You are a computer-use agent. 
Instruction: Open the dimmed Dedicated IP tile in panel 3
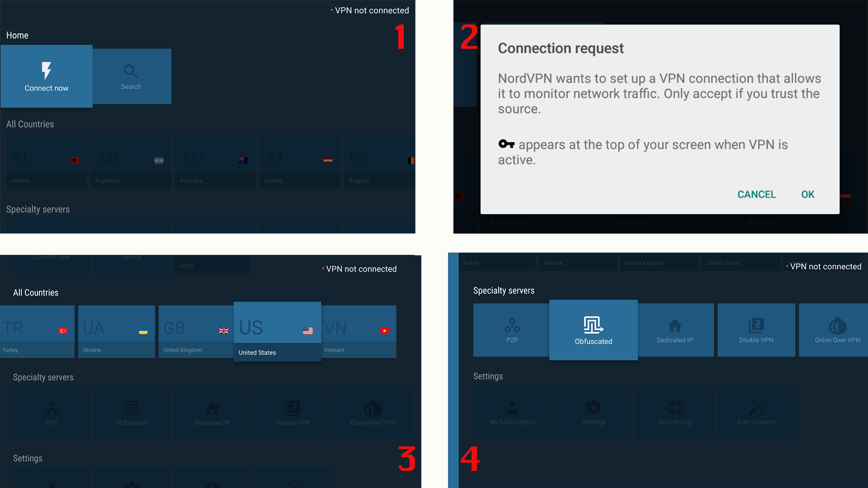(x=212, y=413)
